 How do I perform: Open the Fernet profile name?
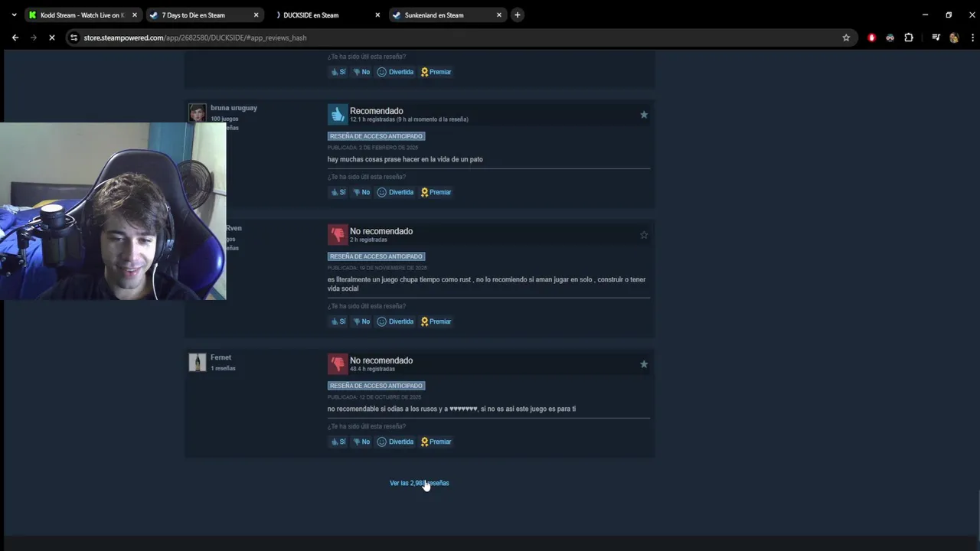click(220, 357)
